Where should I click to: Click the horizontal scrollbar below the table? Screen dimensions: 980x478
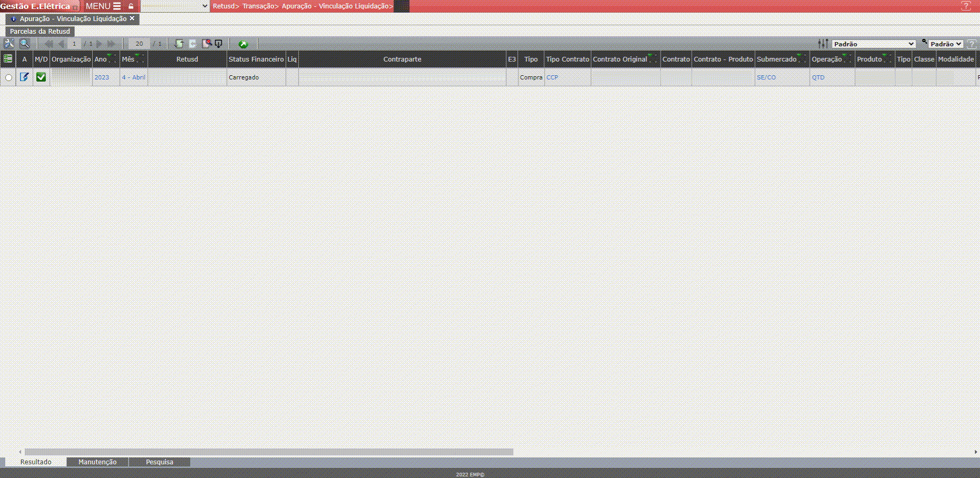pos(269,452)
